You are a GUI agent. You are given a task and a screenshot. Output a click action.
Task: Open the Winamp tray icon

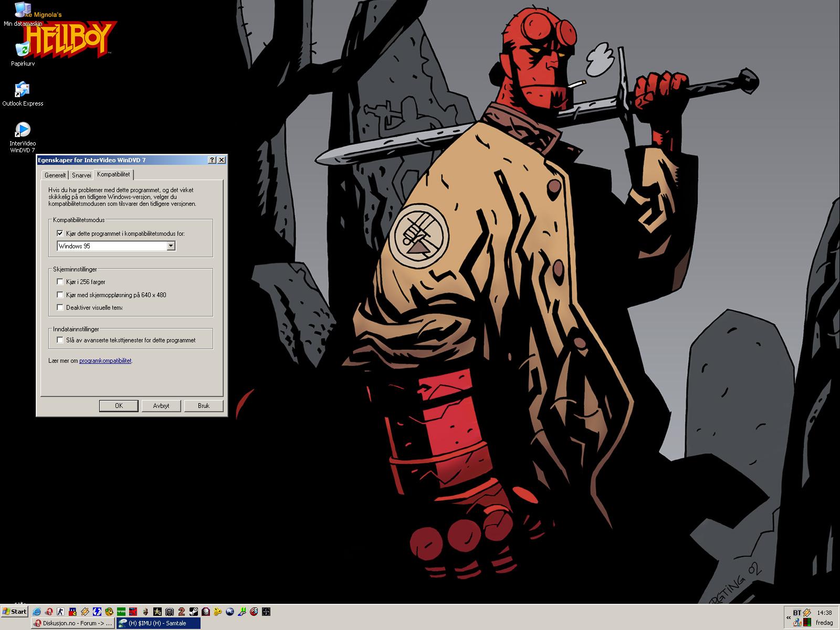click(807, 613)
